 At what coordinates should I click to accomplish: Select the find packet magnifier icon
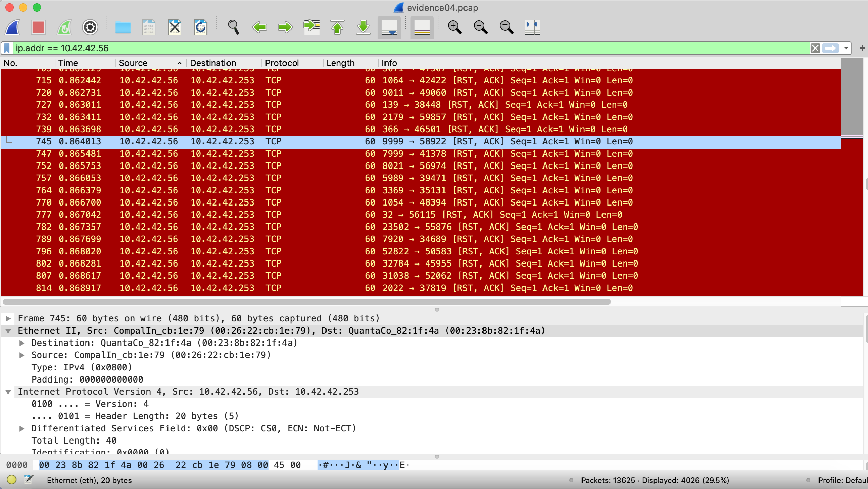coord(234,27)
